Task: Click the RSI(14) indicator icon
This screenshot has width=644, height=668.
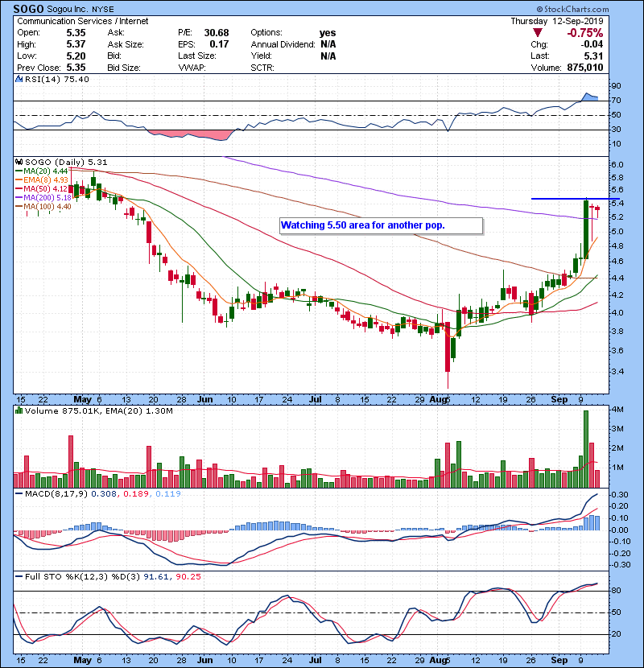Action: pyautogui.click(x=19, y=79)
